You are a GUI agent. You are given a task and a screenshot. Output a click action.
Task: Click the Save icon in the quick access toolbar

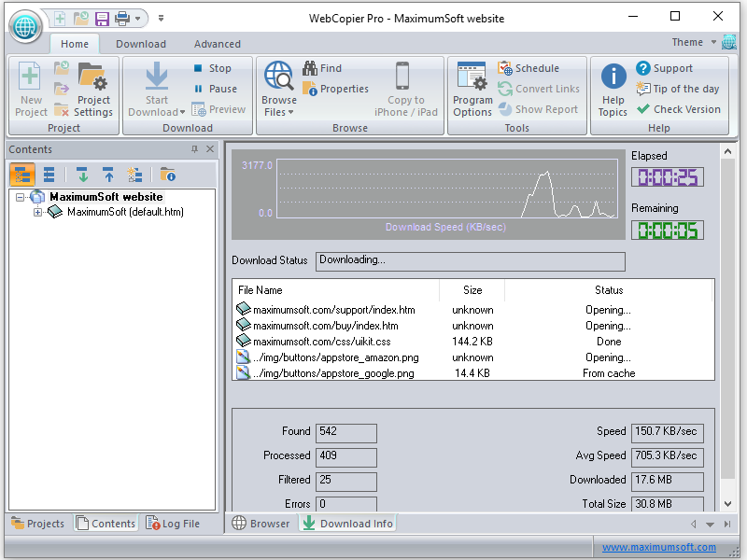coord(102,18)
